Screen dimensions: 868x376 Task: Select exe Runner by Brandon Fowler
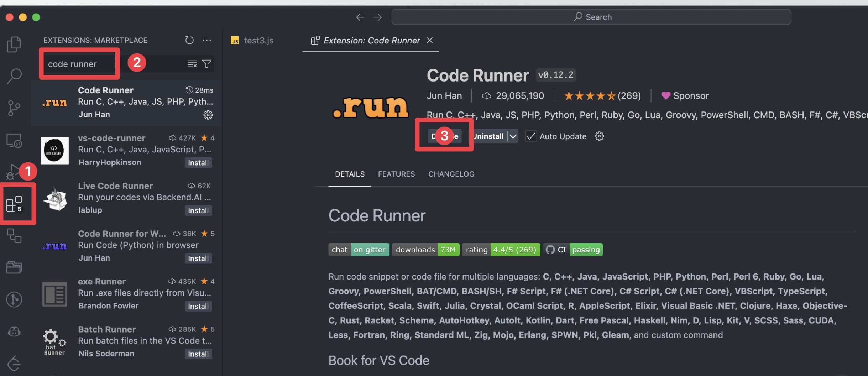click(126, 294)
